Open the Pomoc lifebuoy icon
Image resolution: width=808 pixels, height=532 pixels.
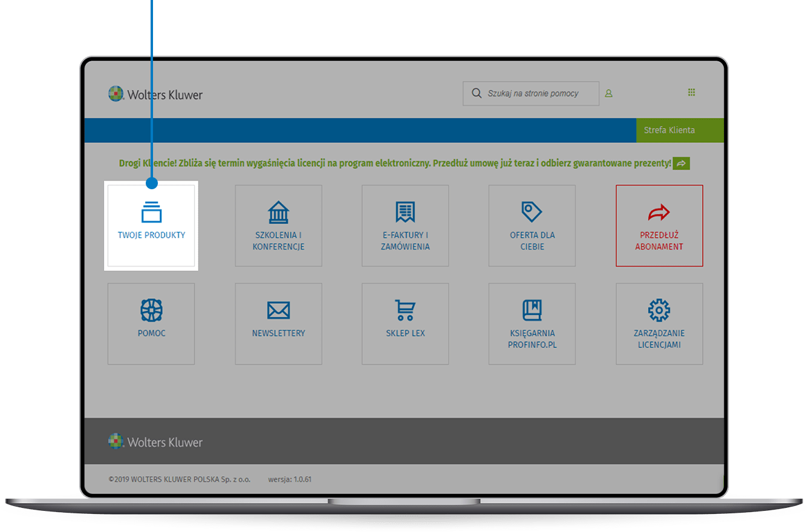pos(151,310)
